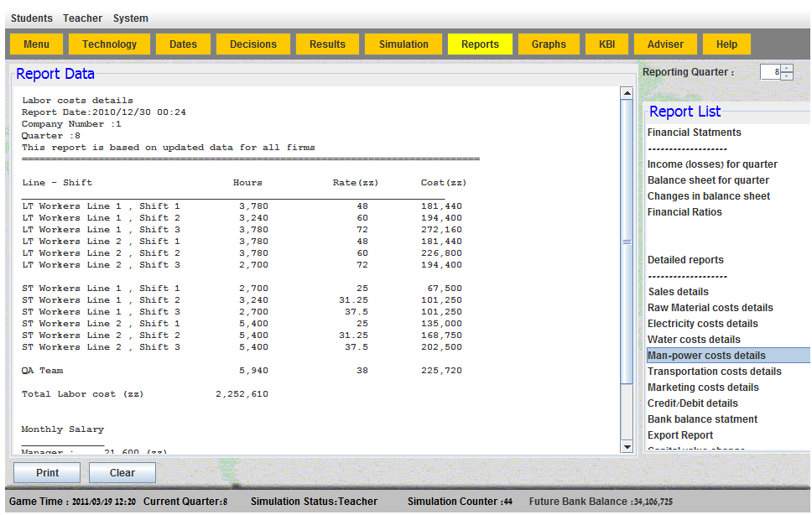Go to the Decisions tab
This screenshot has width=812, height=515.
point(252,44)
